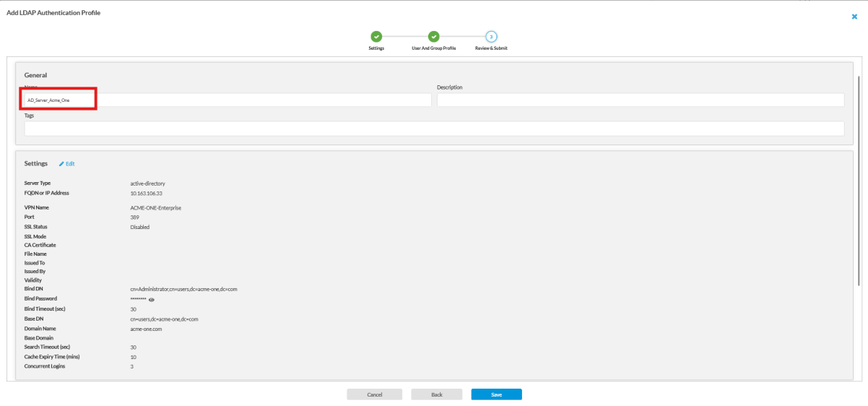This screenshot has height=406, width=868.
Task: Click the Server Type label
Action: click(x=38, y=183)
